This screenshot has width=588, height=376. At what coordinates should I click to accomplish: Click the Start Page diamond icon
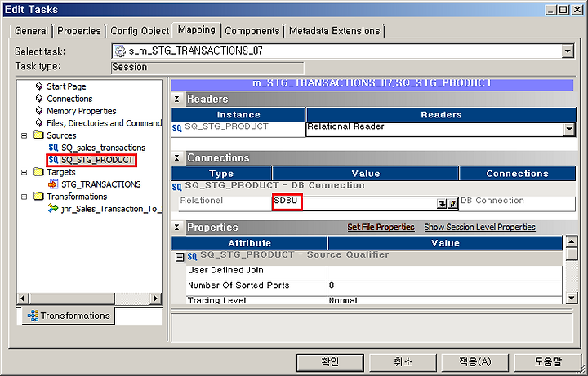click(x=38, y=86)
